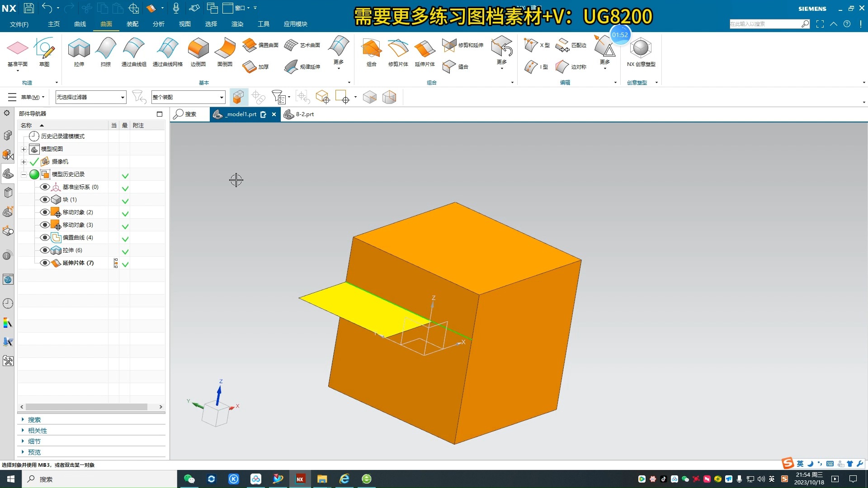
Task: Toggle visibility of 移动对象 (2)
Action: click(x=45, y=212)
